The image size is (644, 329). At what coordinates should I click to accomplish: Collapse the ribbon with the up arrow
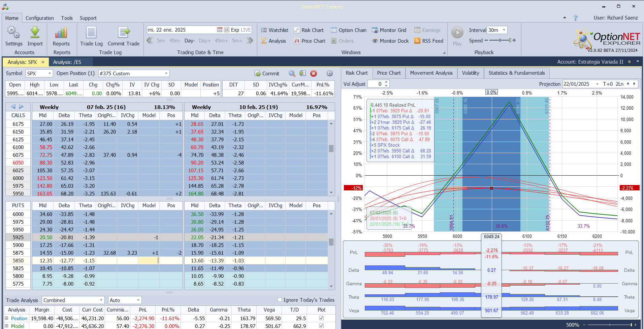coord(565,17)
